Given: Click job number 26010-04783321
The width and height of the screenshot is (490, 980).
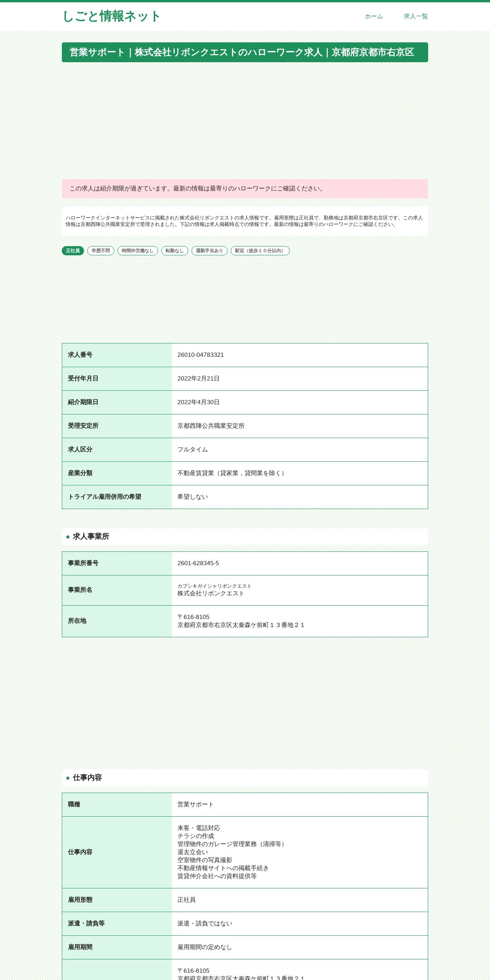Looking at the screenshot, I should [201, 355].
